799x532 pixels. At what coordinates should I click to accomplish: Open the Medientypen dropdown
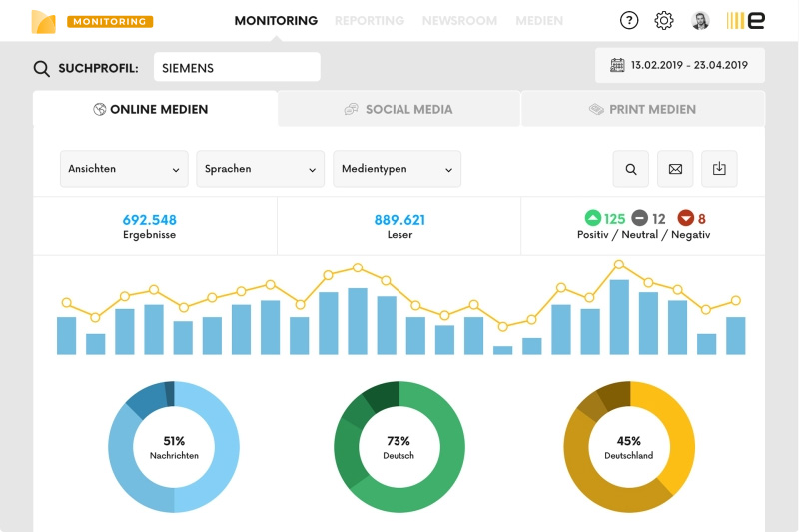pos(397,169)
